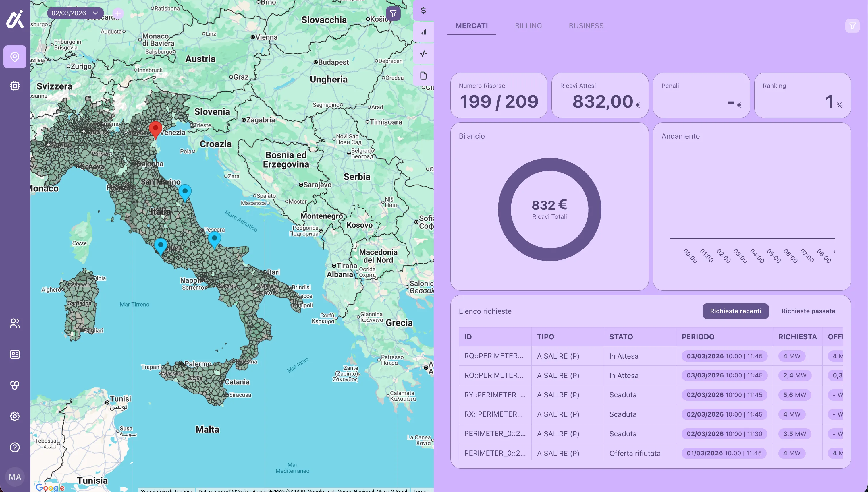The image size is (868, 492).
Task: Switch to the MERCATI tab
Action: click(x=472, y=26)
